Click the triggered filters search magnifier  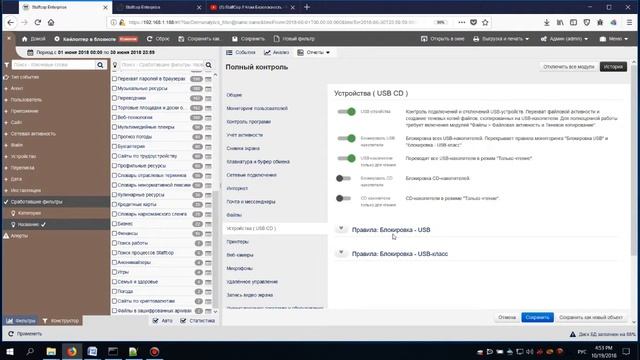209,65
